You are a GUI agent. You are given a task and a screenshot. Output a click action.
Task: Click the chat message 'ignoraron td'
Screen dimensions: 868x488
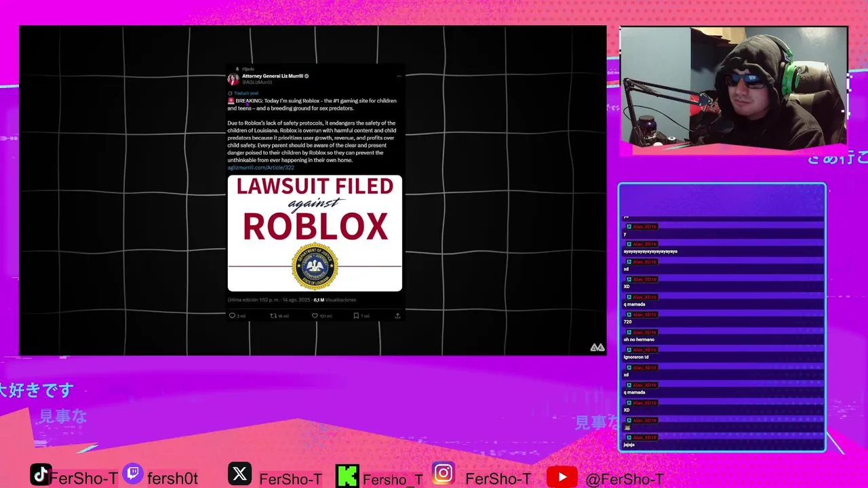click(636, 357)
